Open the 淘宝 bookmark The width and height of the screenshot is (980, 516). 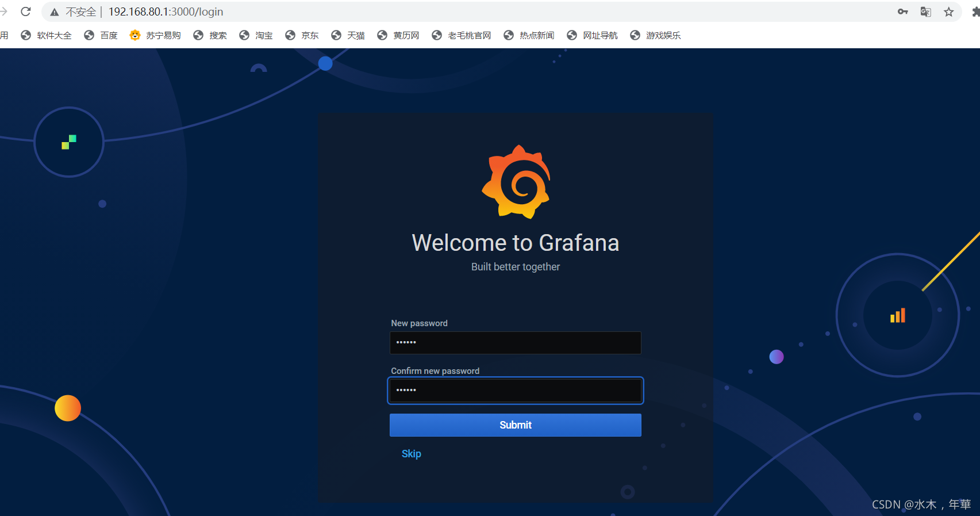pos(256,35)
